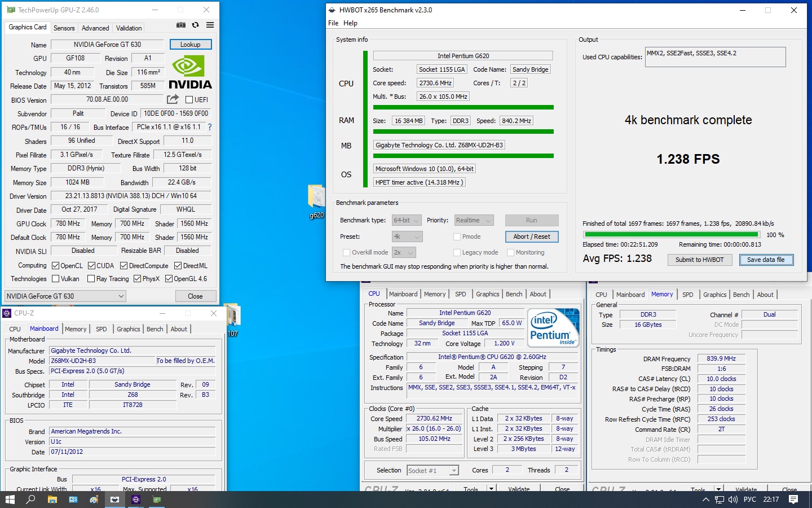
Task: Enable the Ray Tracing checkbox
Action: [91, 278]
